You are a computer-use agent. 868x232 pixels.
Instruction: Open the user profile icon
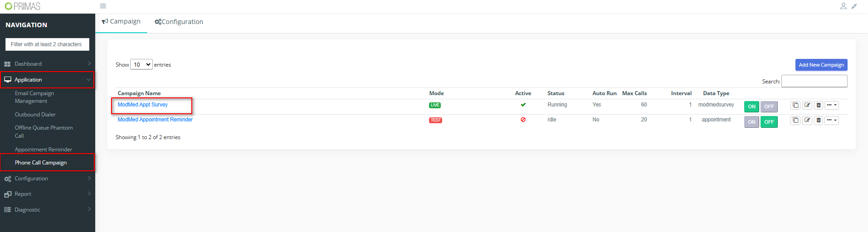843,6
